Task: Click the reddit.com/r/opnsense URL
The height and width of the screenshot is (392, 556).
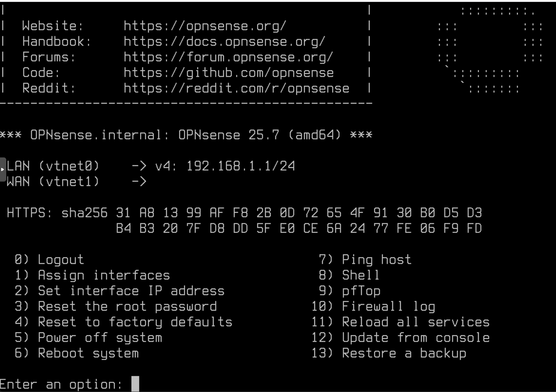Action: [236, 88]
